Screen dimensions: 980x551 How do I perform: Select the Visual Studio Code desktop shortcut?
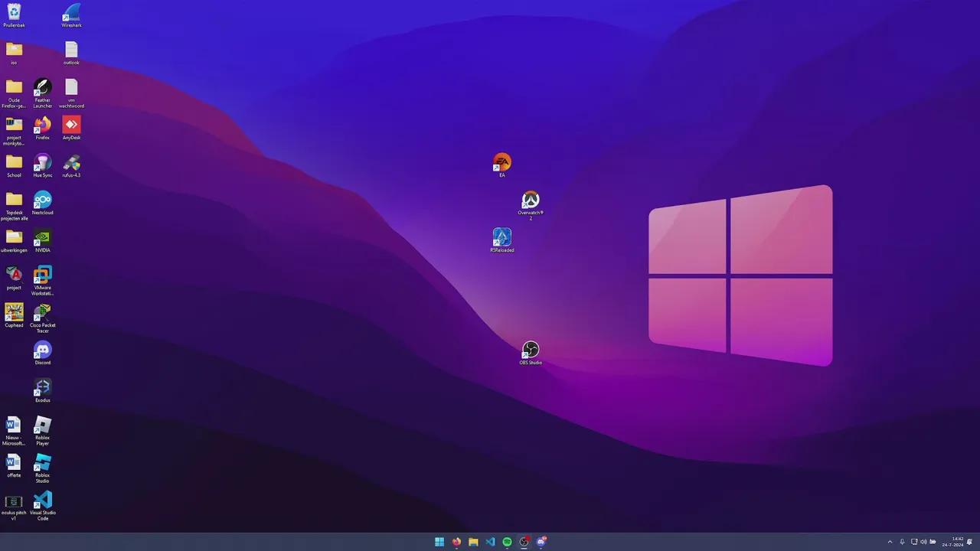[x=43, y=506]
